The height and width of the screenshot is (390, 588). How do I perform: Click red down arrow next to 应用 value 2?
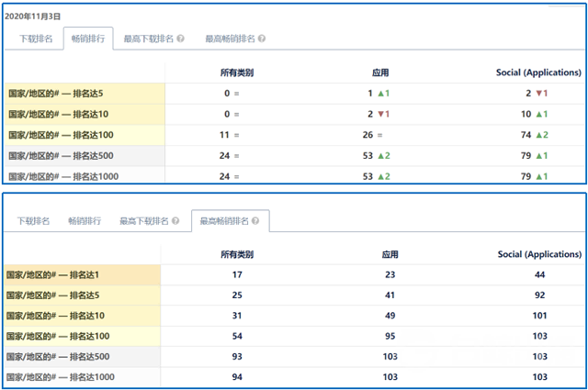point(386,114)
